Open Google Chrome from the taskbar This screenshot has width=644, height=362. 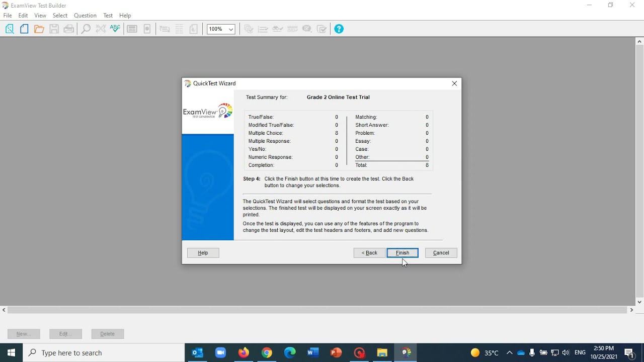click(x=267, y=353)
